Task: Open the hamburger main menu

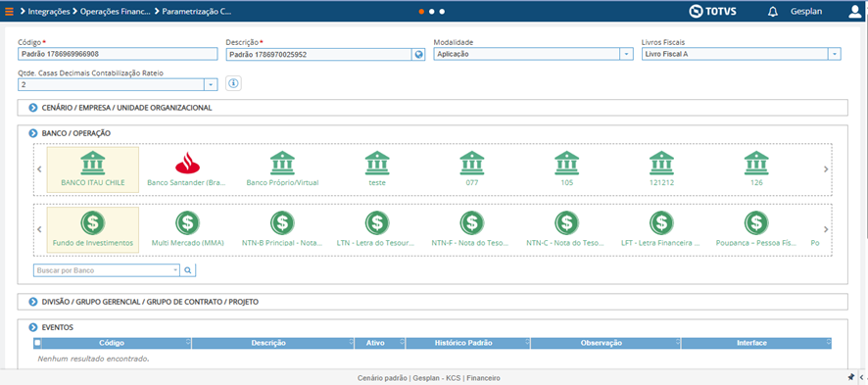Action: [8, 11]
